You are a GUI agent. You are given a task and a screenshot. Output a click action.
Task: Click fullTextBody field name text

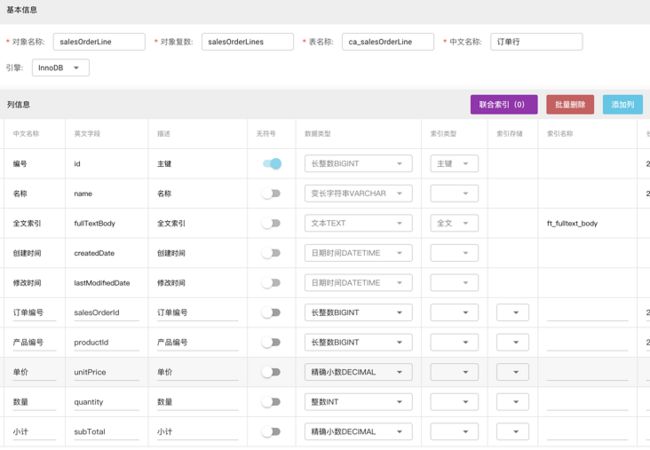pos(95,223)
